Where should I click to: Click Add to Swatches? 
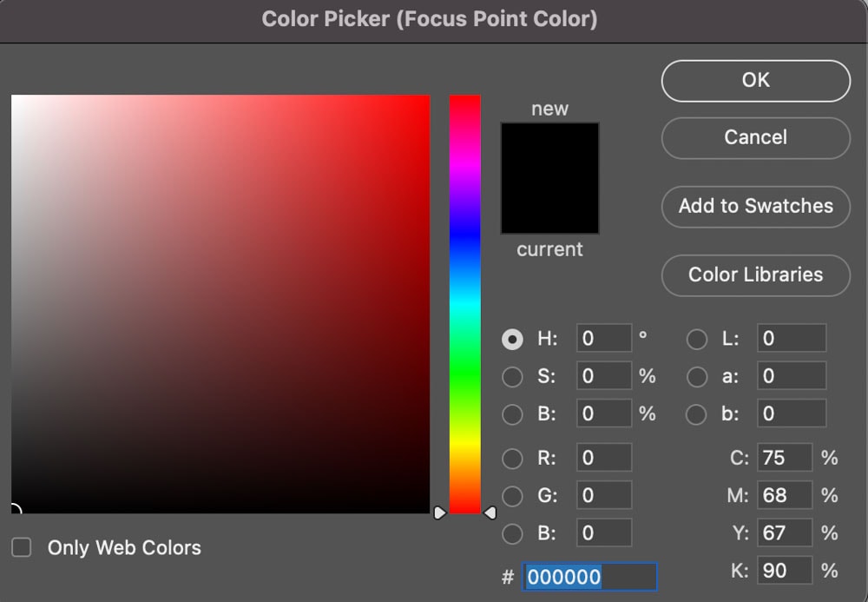click(x=756, y=207)
